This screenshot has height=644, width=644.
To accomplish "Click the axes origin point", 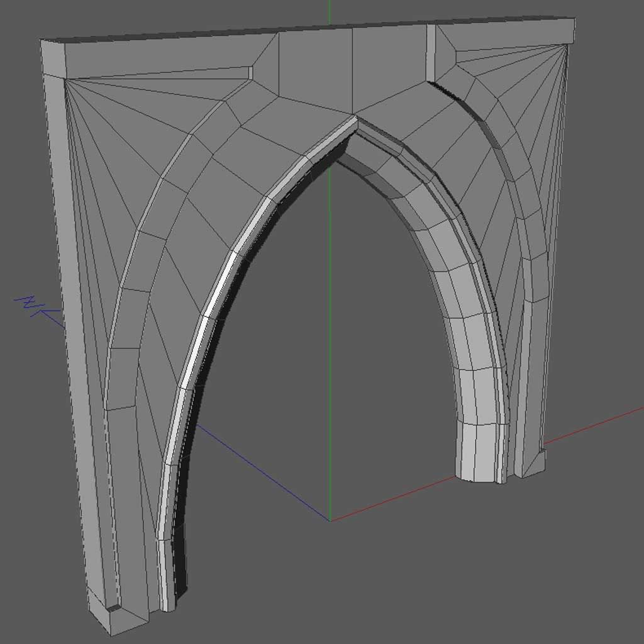I will [328, 519].
